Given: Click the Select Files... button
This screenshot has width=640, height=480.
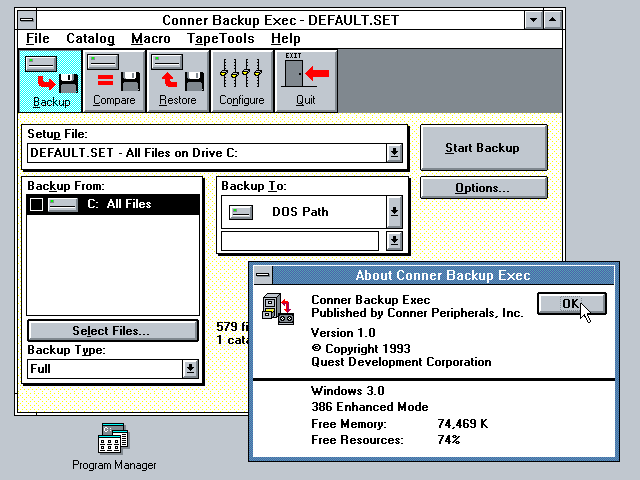Looking at the screenshot, I should (x=111, y=331).
